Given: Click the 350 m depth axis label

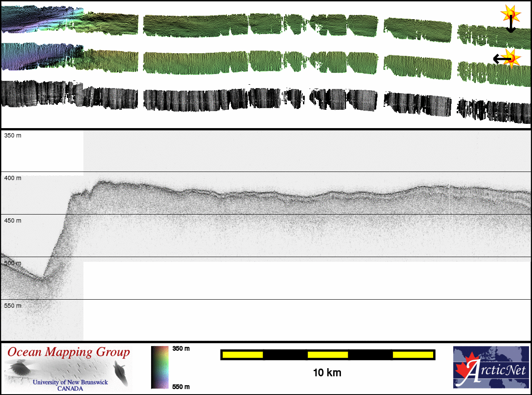Looking at the screenshot, I should 13,135.
